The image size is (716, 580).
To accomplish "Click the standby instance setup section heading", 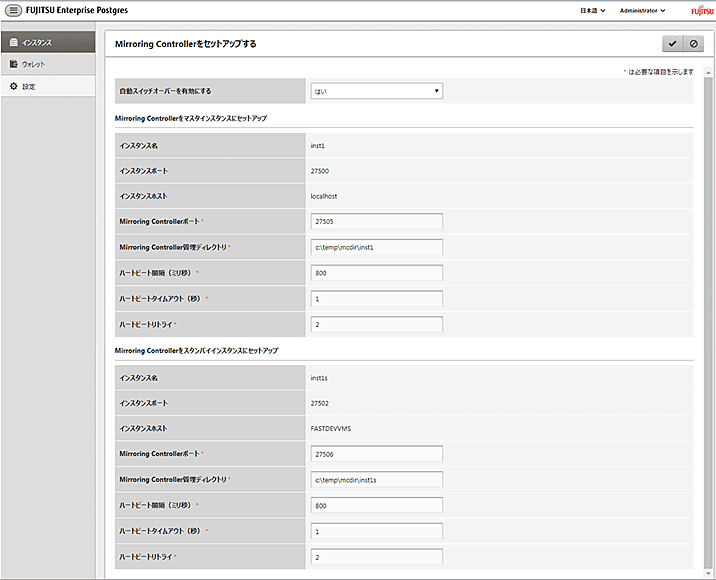I will pos(196,351).
